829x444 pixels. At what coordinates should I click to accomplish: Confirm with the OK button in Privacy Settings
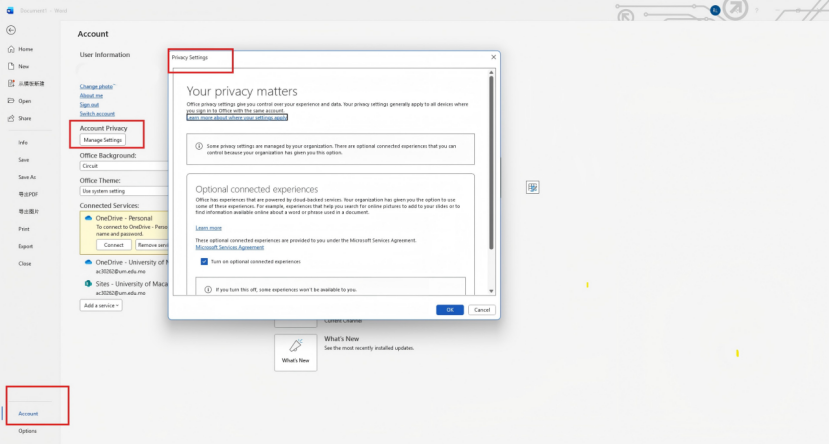450,310
